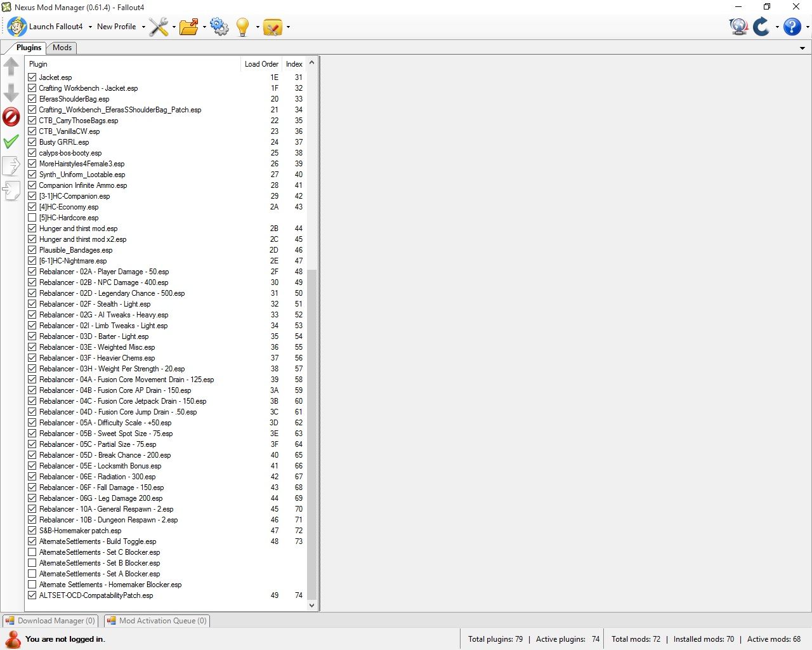Click the Active mods: 68 status entry
This screenshot has height=650, width=812.
774,639
